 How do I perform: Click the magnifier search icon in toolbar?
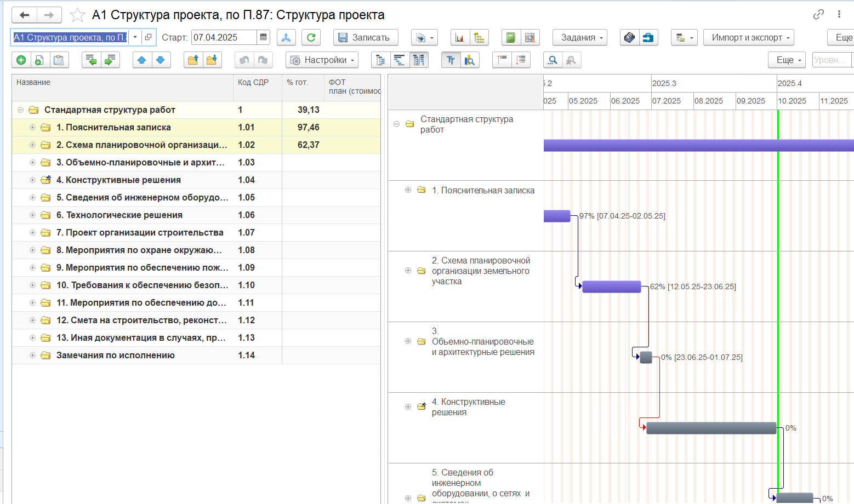click(553, 60)
